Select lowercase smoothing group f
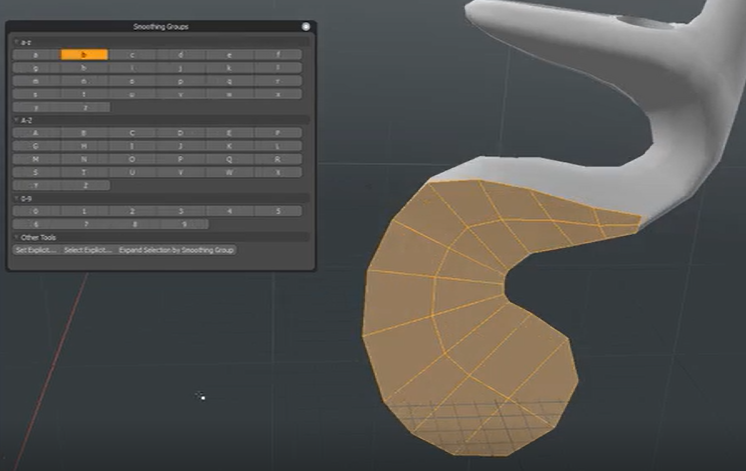 point(277,55)
